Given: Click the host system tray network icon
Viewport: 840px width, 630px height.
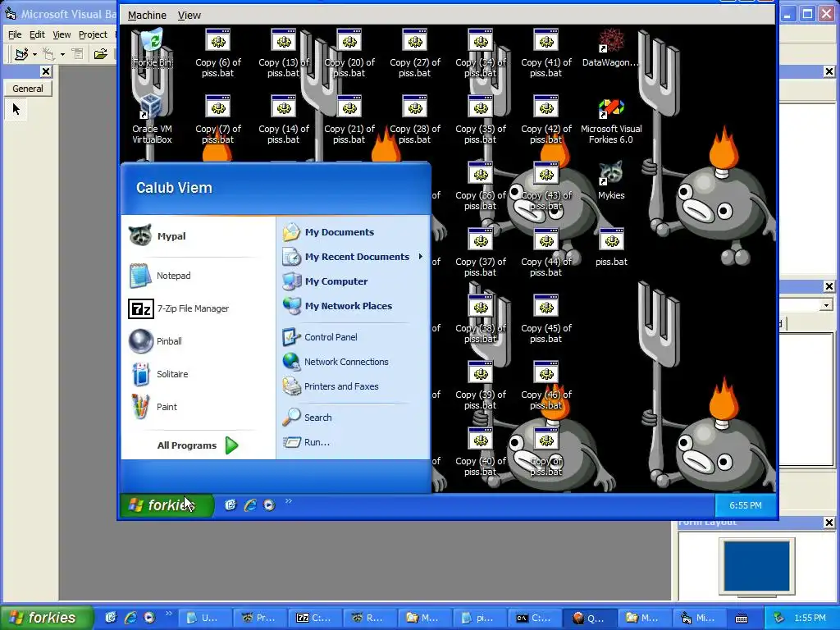Looking at the screenshot, I should pos(779,618).
